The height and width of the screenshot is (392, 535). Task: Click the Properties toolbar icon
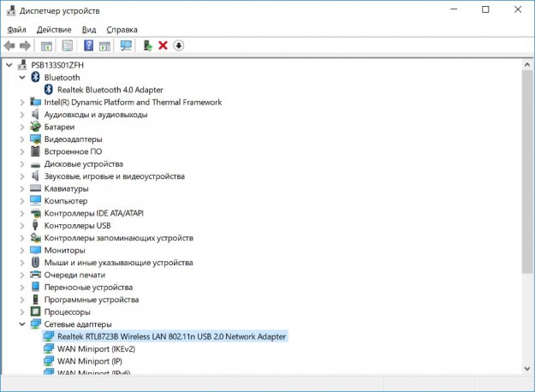[x=67, y=45]
